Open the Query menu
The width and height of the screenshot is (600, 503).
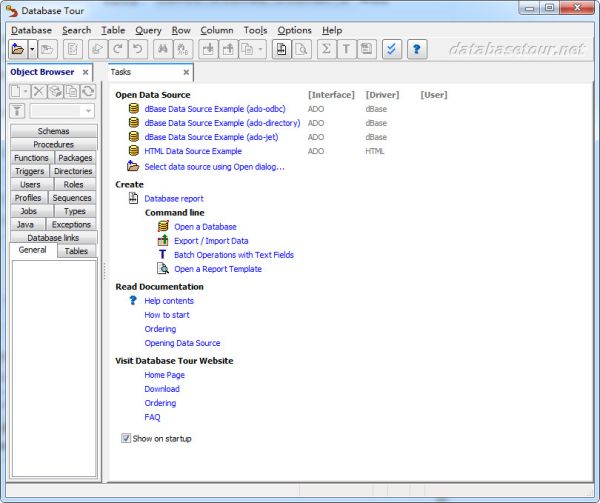pos(148,30)
